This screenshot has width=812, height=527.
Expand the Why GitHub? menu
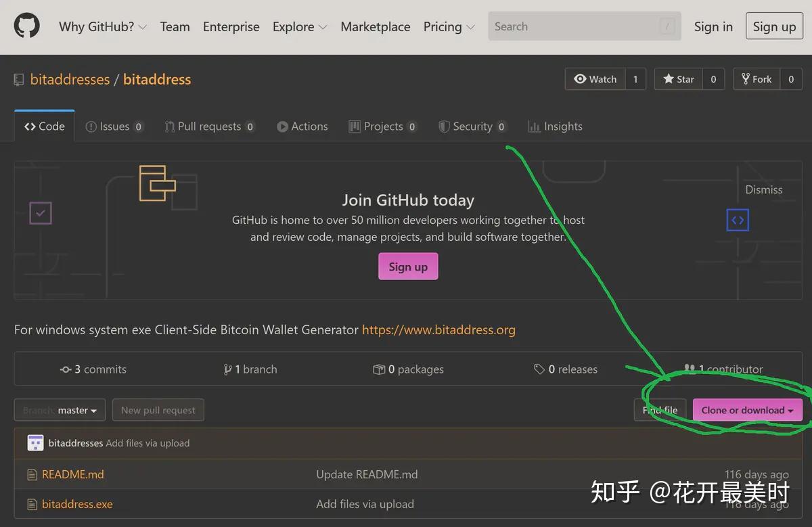(102, 27)
